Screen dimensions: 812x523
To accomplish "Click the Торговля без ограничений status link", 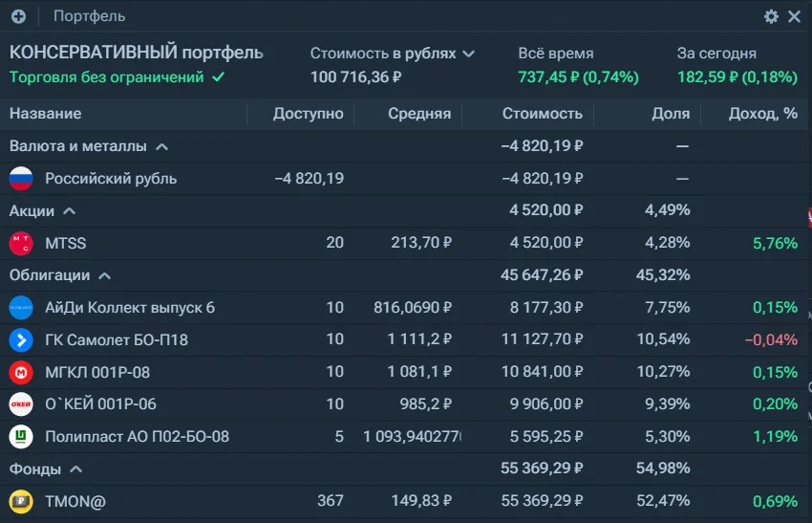I will click(118, 77).
